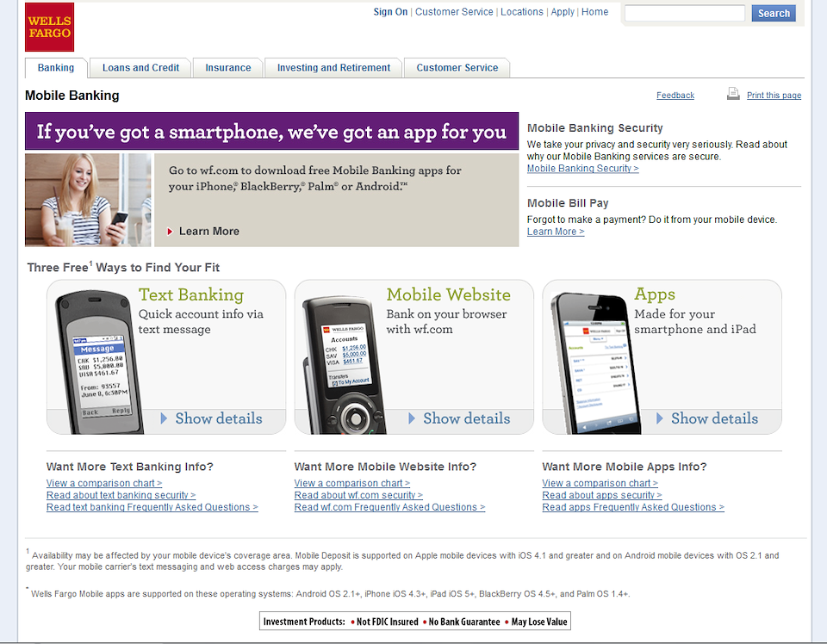Viewport: 827px width, 644px height.
Task: Click the Mobile Website heading
Action: 448,294
